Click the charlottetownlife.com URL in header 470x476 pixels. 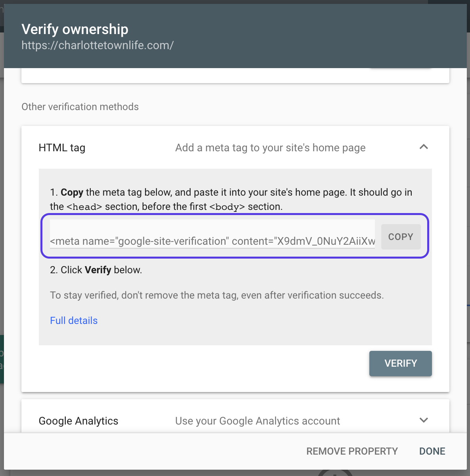97,45
